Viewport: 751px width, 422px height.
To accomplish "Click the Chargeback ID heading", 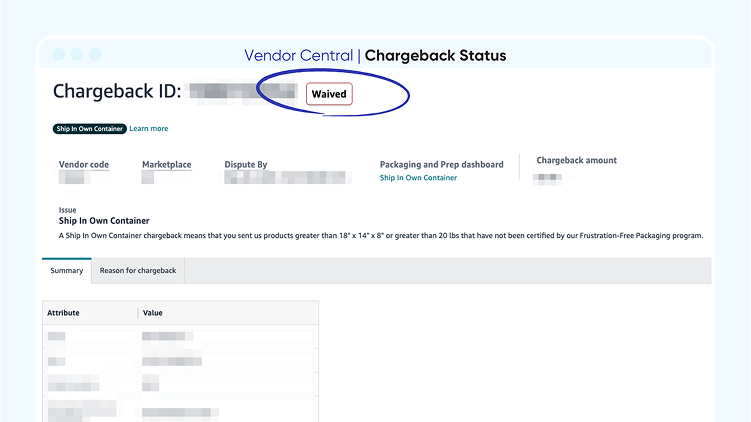I will 117,91.
